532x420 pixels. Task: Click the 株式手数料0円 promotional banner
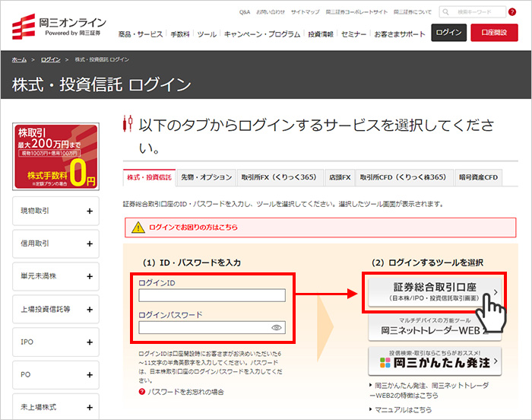click(x=55, y=156)
